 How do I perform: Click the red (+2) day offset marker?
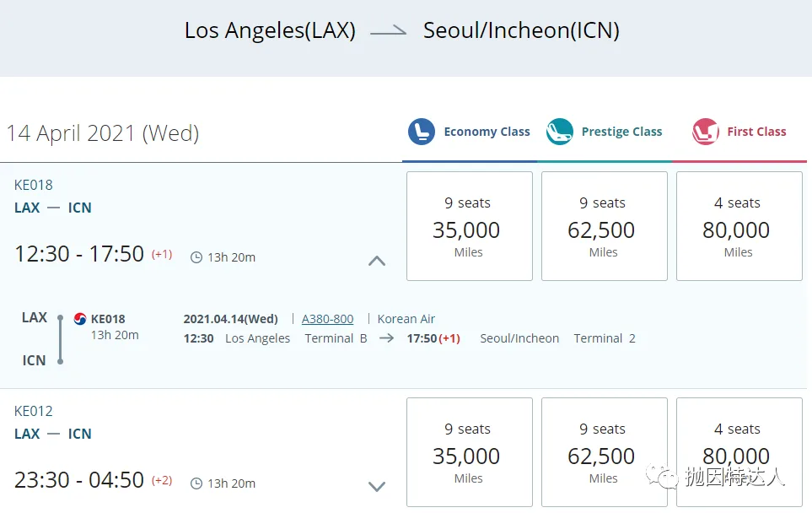tap(162, 480)
